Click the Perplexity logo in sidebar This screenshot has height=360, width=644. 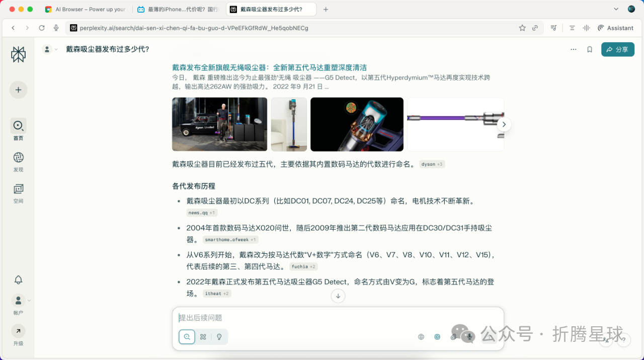pos(18,54)
